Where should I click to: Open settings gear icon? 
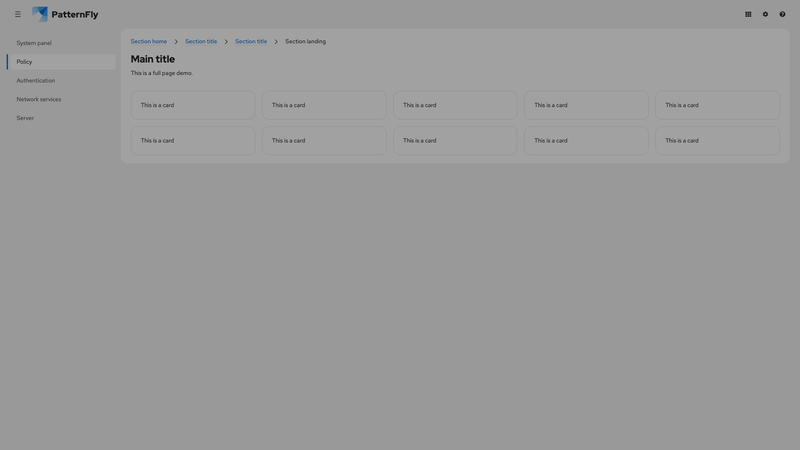click(765, 14)
